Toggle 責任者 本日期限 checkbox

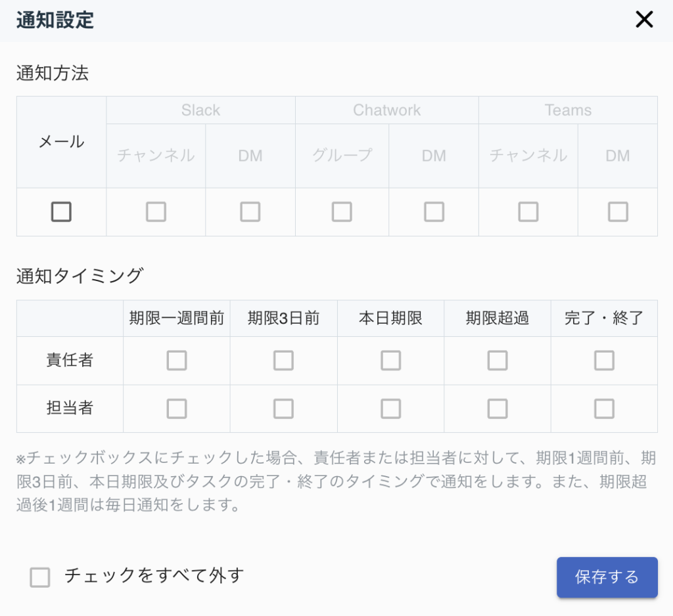point(391,361)
